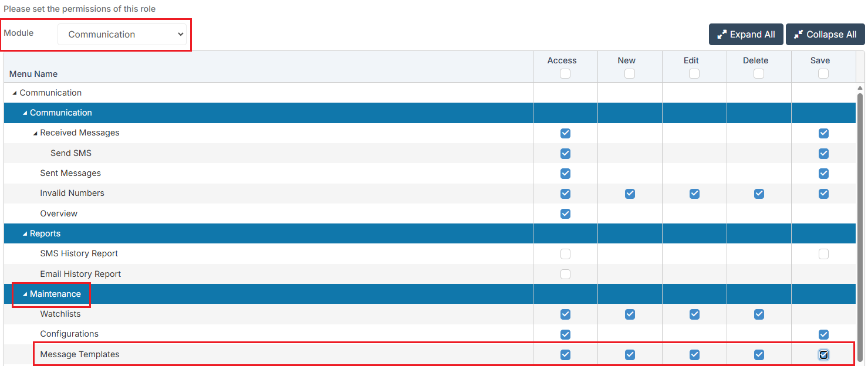Uncheck Save for Message Templates

pyautogui.click(x=823, y=354)
